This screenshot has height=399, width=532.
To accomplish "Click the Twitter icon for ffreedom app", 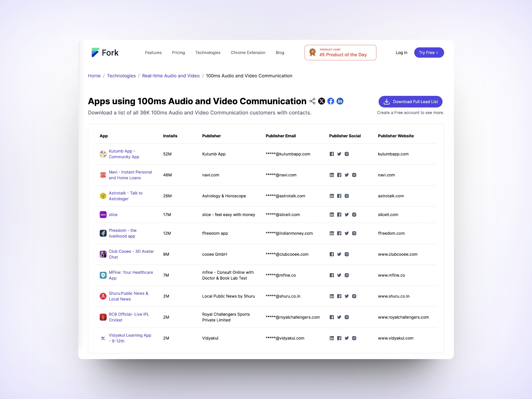I will click(x=346, y=233).
